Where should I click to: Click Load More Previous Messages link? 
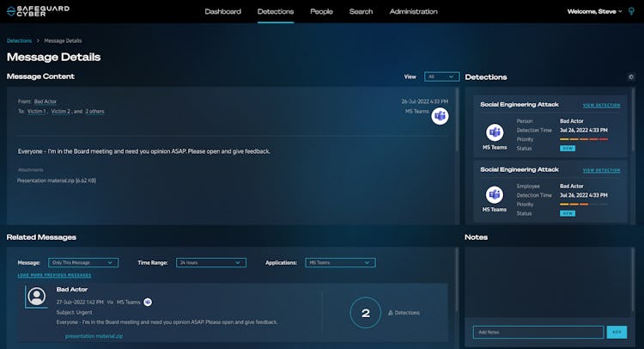click(x=54, y=275)
